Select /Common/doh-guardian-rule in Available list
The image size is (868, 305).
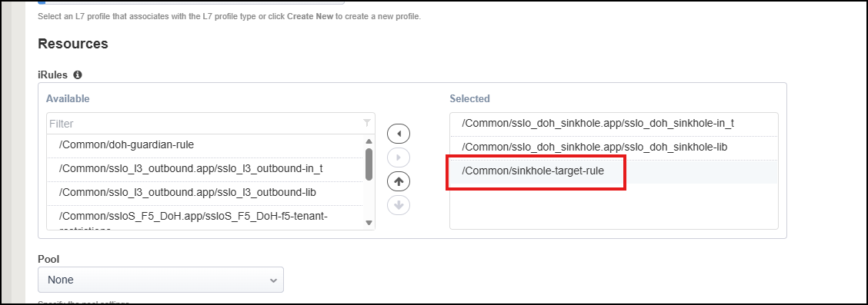205,144
